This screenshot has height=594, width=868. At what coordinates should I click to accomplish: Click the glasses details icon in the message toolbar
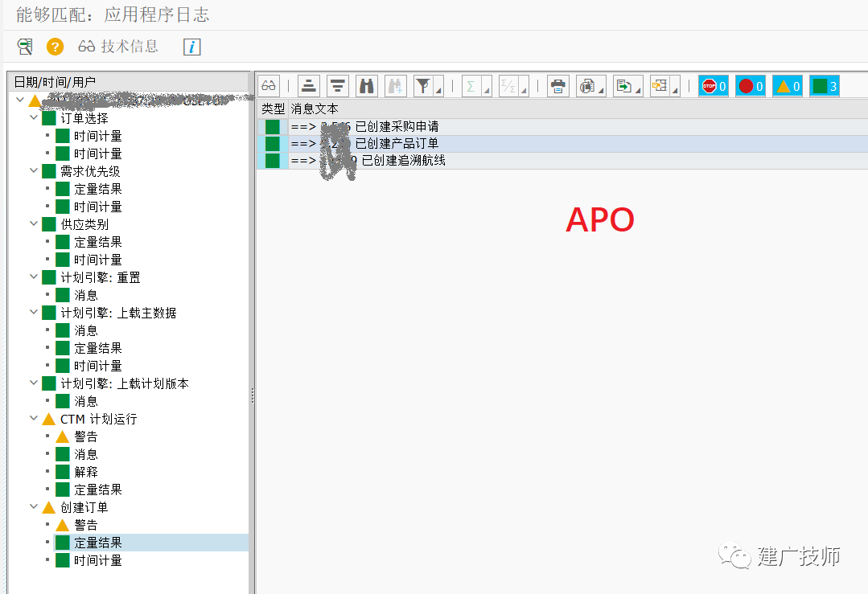coord(269,86)
